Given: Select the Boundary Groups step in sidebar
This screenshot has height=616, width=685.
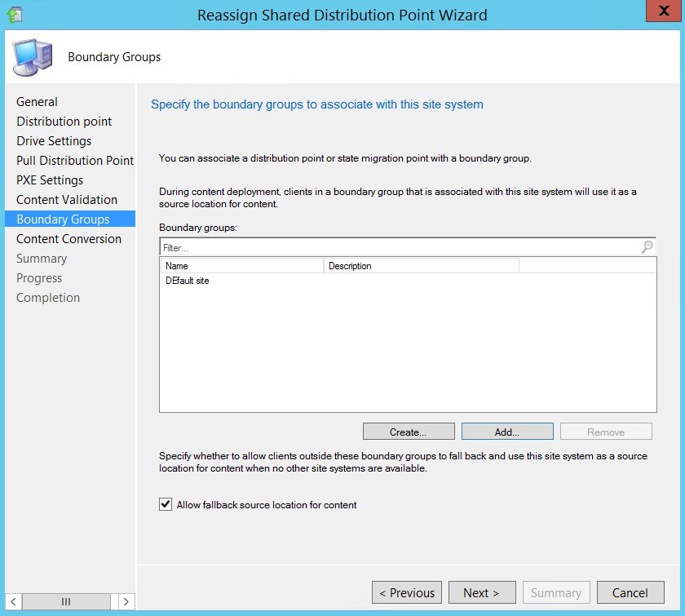Looking at the screenshot, I should (61, 219).
